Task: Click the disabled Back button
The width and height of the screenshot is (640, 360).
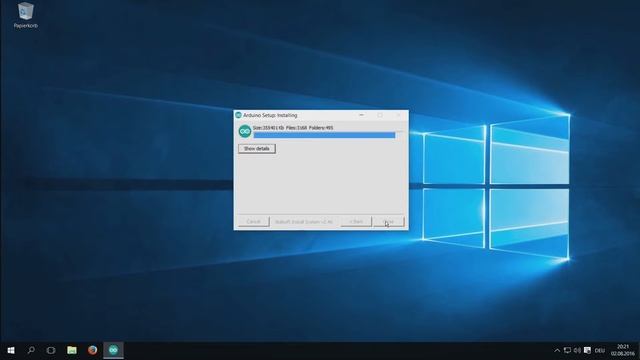Action: pos(356,222)
